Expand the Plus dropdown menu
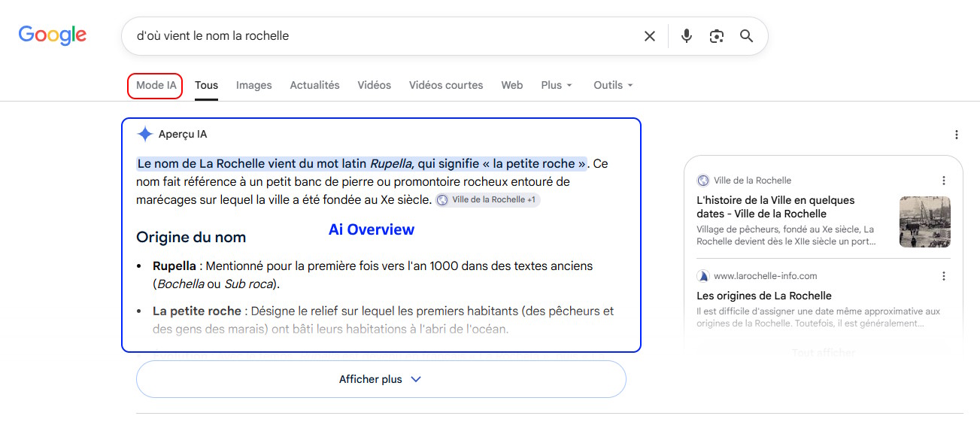The image size is (980, 425). point(557,86)
